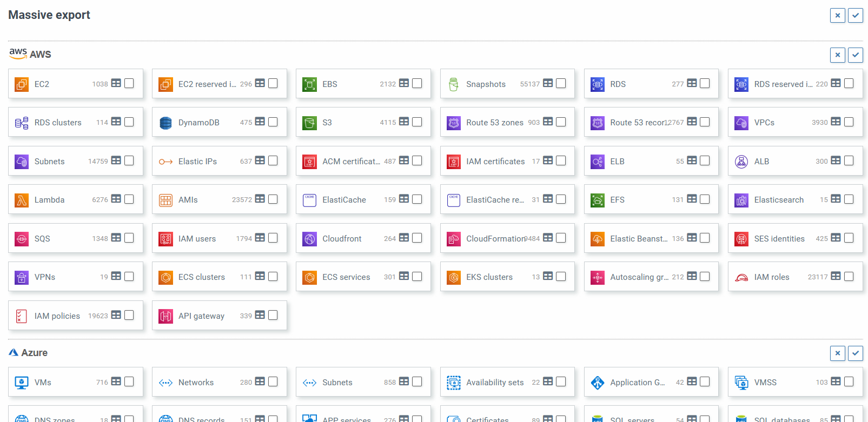
Task: Click the ALB load balancer icon
Action: coord(741,162)
